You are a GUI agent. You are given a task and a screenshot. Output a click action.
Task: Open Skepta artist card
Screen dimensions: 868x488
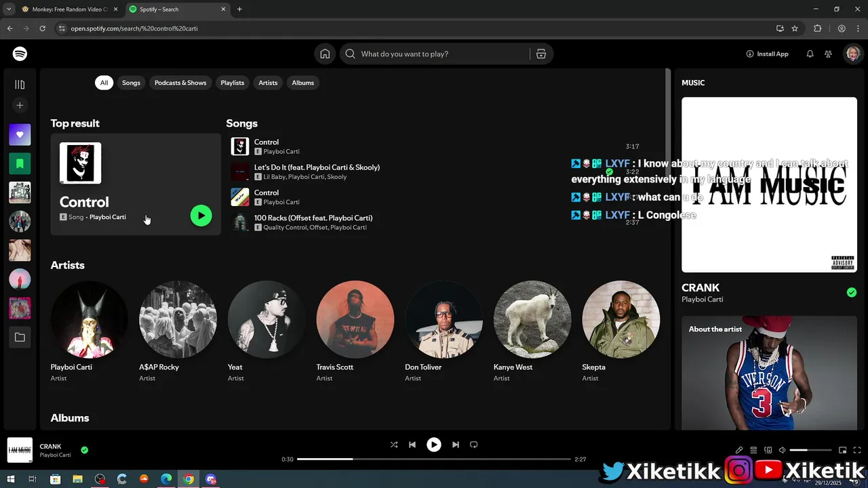point(620,332)
